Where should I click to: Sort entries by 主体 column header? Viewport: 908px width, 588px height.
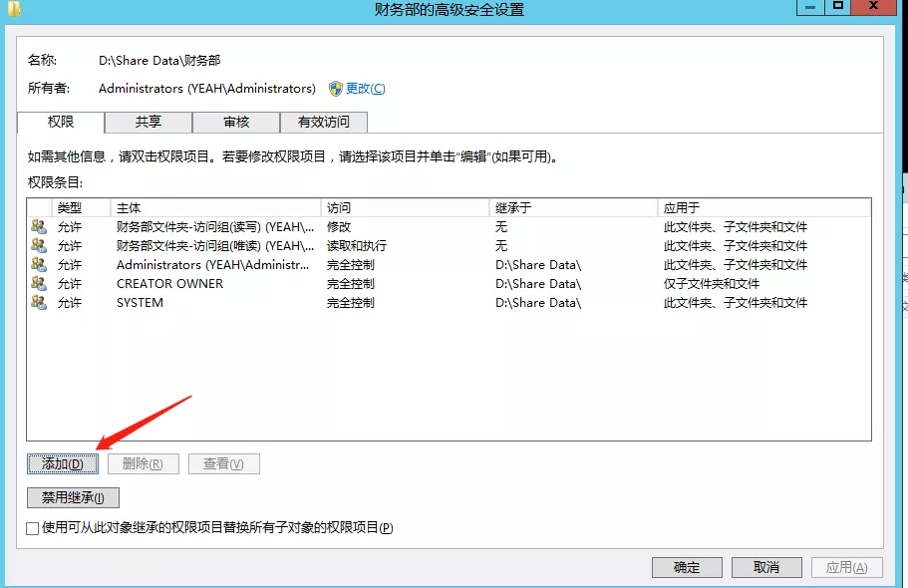(x=214, y=208)
